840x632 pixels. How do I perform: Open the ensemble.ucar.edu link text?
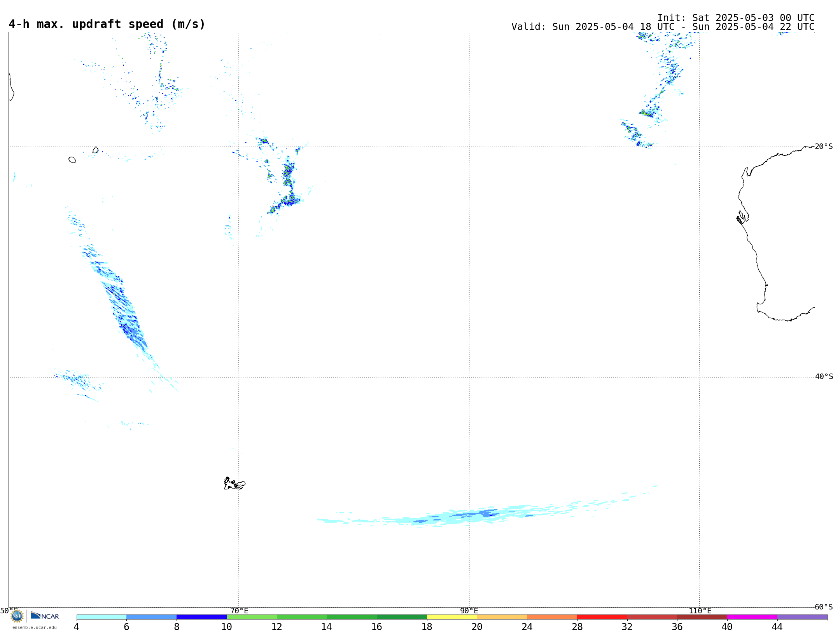(x=35, y=627)
